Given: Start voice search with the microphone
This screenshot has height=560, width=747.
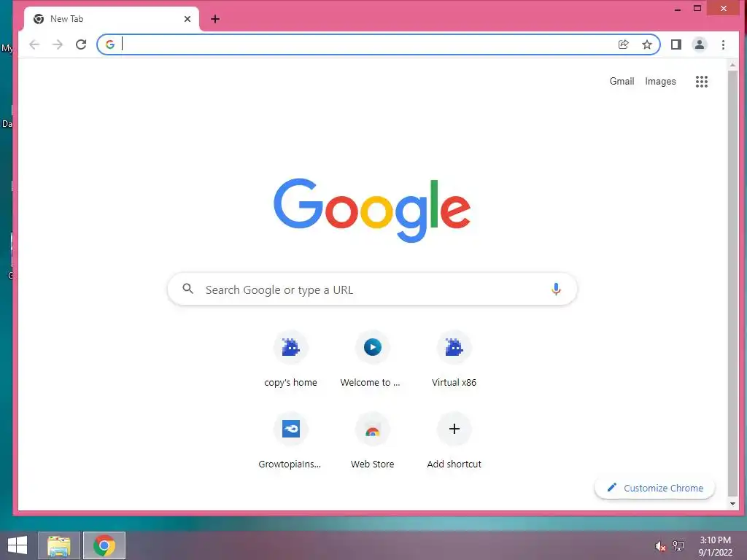Looking at the screenshot, I should tap(555, 289).
